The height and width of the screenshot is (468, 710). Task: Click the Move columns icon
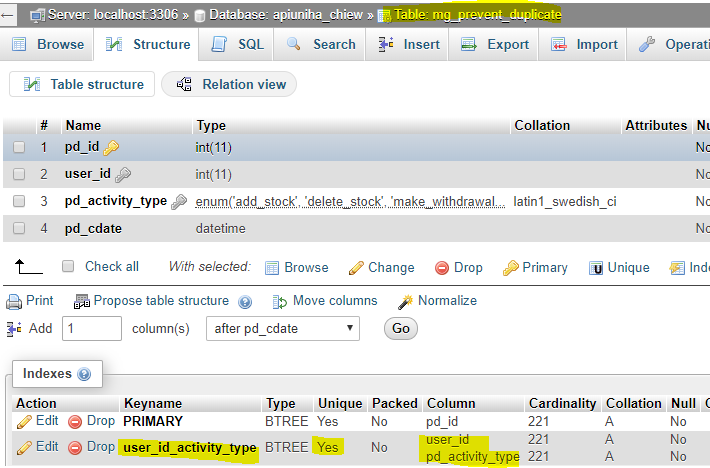tap(280, 301)
